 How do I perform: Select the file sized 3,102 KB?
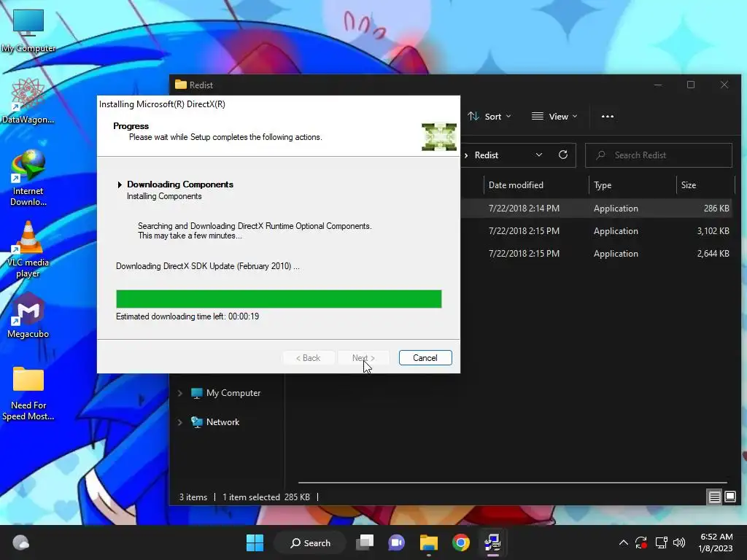(597, 231)
